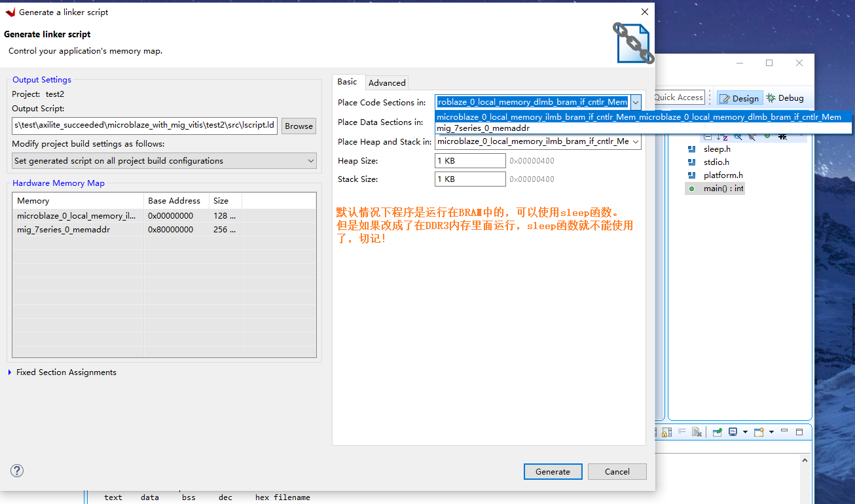Screen dimensions: 855x504
Task: Toggle Scroll Lock in the Console toolbar
Action: (x=667, y=432)
